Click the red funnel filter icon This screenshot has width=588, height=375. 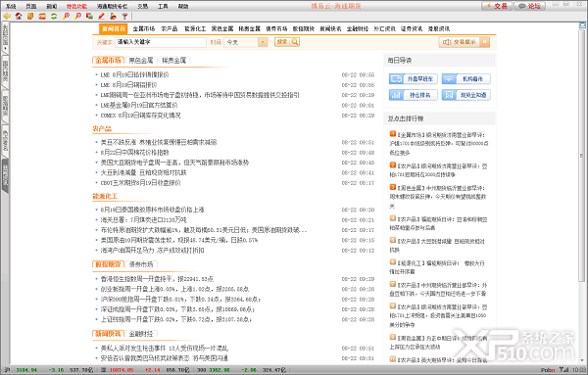[x=124, y=16]
